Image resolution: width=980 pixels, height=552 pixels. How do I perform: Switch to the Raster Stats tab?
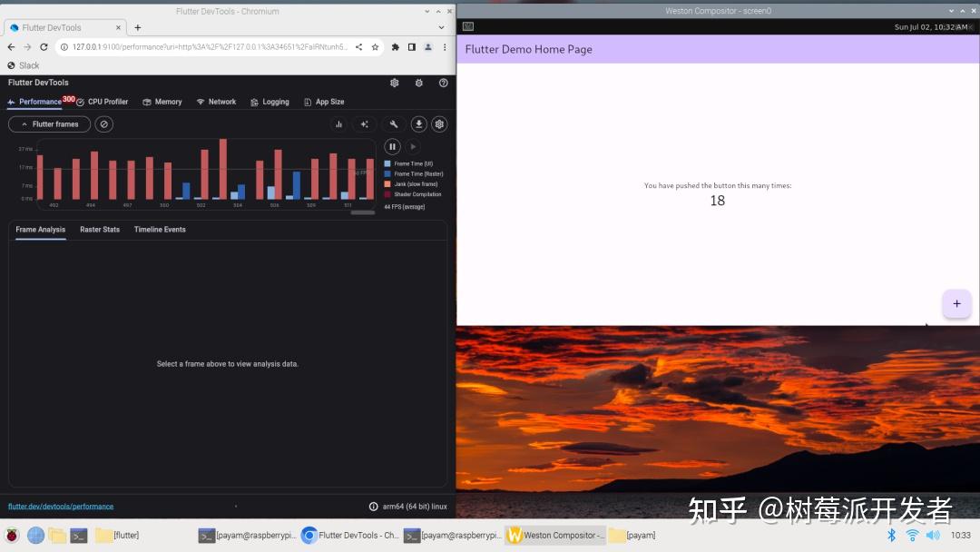point(100,230)
